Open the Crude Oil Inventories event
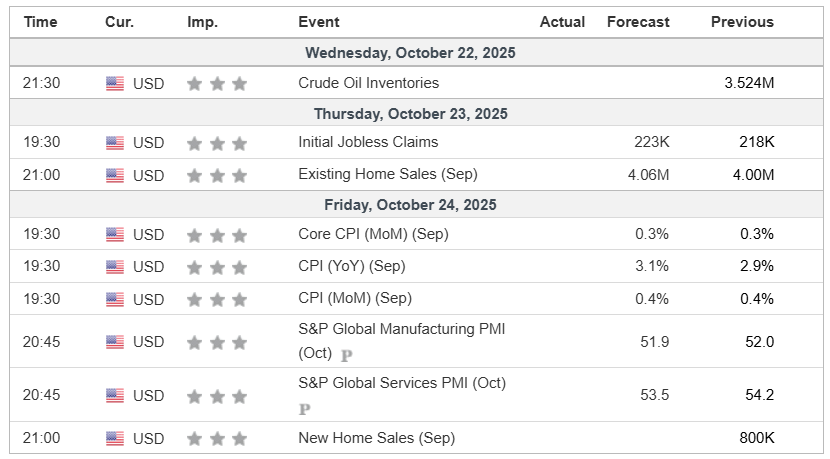The image size is (830, 459). [x=368, y=83]
